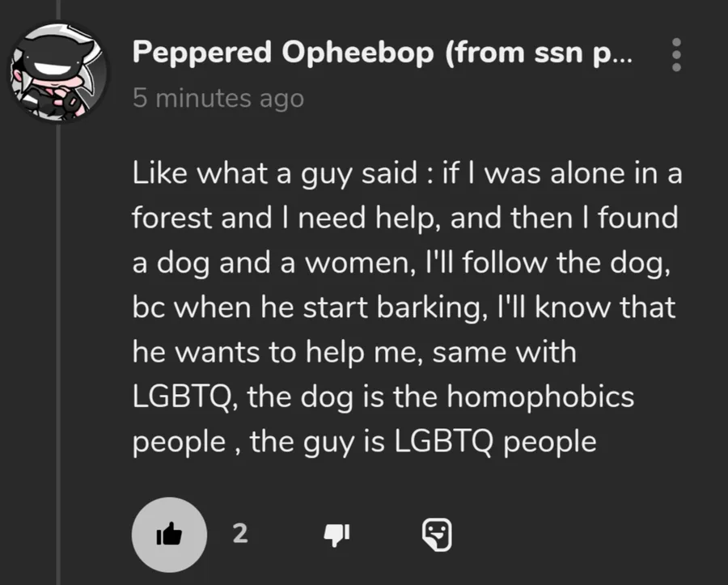Like the comment with thumbs up
Image resolution: width=728 pixels, height=585 pixels.
[170, 533]
